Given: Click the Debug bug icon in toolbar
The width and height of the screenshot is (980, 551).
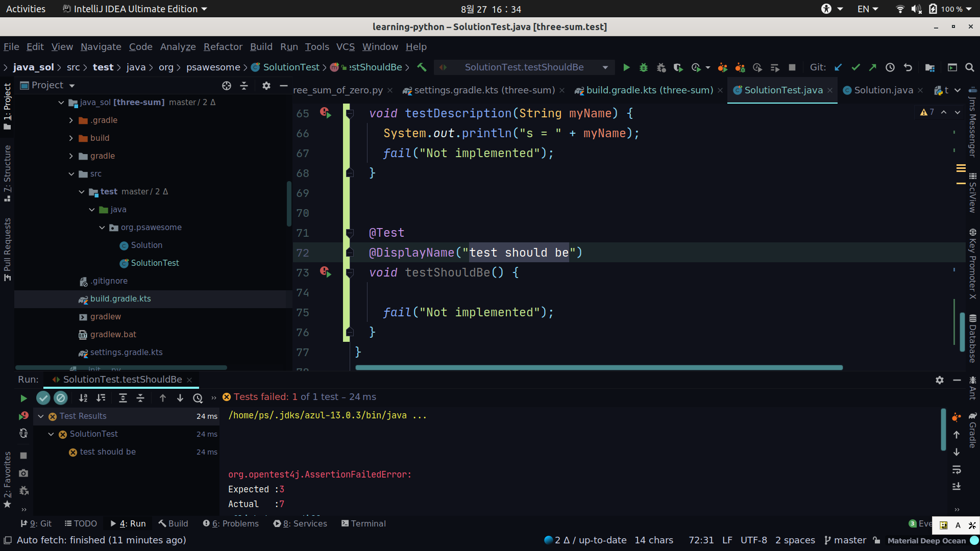Looking at the screenshot, I should 643,67.
